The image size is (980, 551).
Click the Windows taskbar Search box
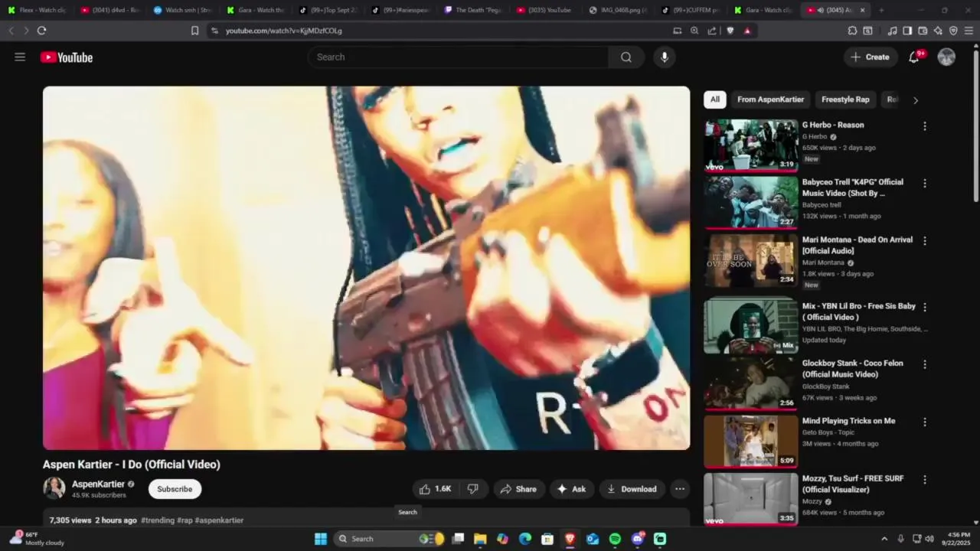[x=390, y=539]
